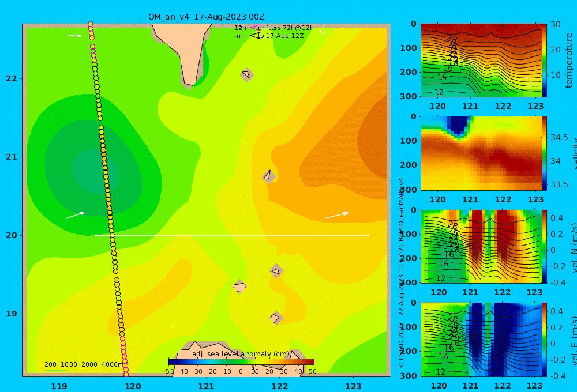
Task: Open the northward velocity section panel
Action: coord(481,247)
